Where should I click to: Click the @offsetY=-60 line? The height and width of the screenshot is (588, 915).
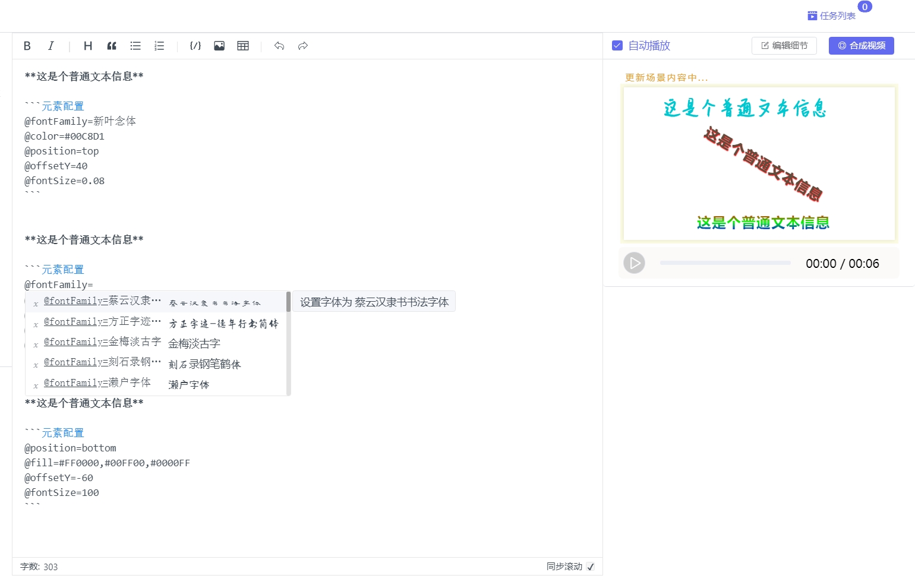click(x=59, y=478)
